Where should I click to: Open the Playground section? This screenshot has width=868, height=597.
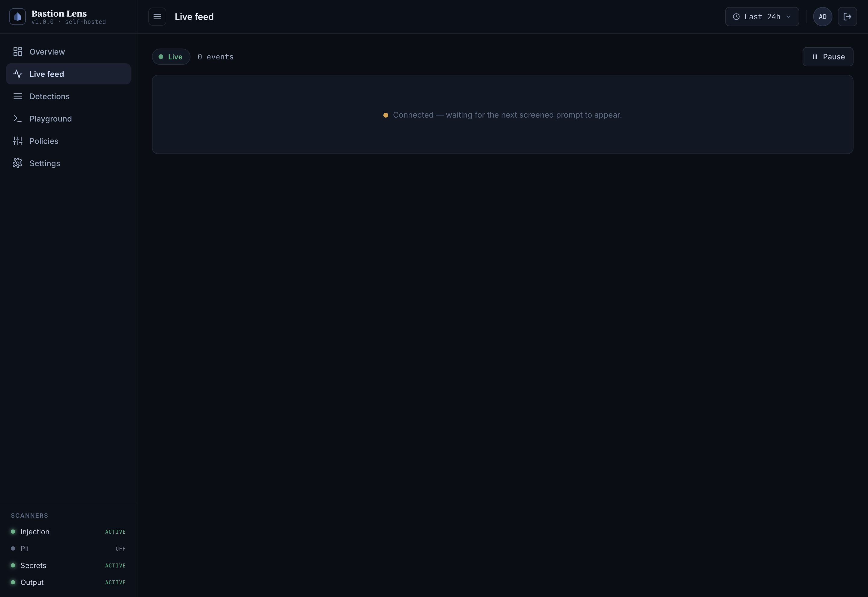tap(68, 118)
